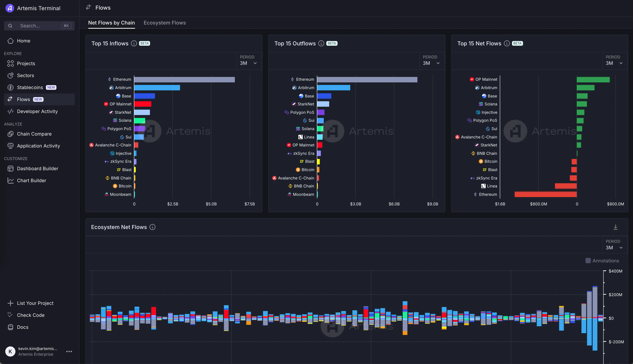Click the zkSync Era label in Outflows
This screenshot has height=364, width=633.
(304, 154)
